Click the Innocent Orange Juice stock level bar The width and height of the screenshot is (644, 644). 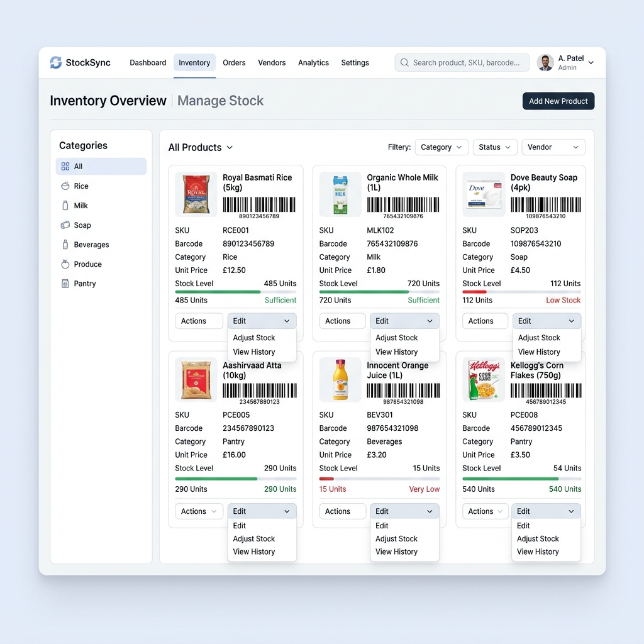point(379,479)
